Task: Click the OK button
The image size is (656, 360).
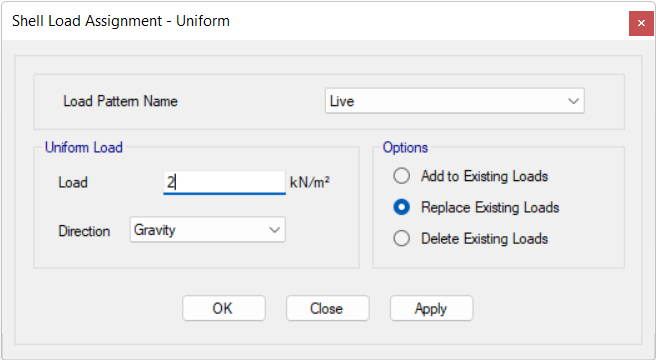Action: (x=224, y=309)
